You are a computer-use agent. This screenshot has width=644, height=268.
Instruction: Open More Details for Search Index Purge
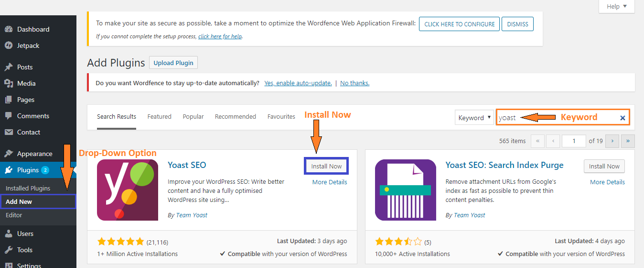[x=607, y=182]
